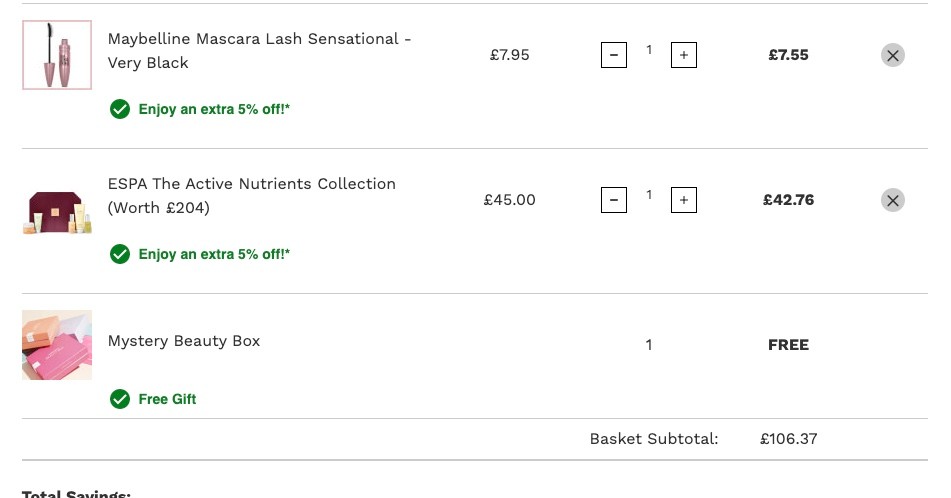
Task: Increase ESPA Collection quantity with plus button
Action: (684, 200)
